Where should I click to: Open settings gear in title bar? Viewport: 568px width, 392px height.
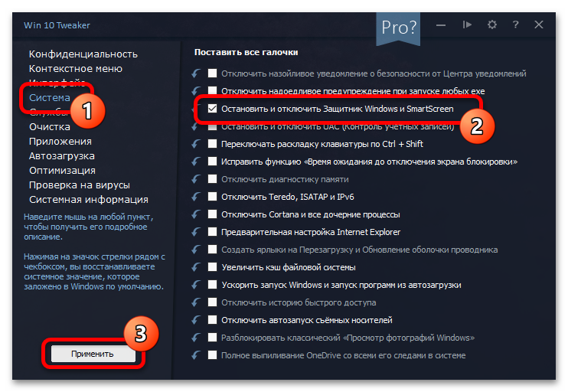coord(492,24)
